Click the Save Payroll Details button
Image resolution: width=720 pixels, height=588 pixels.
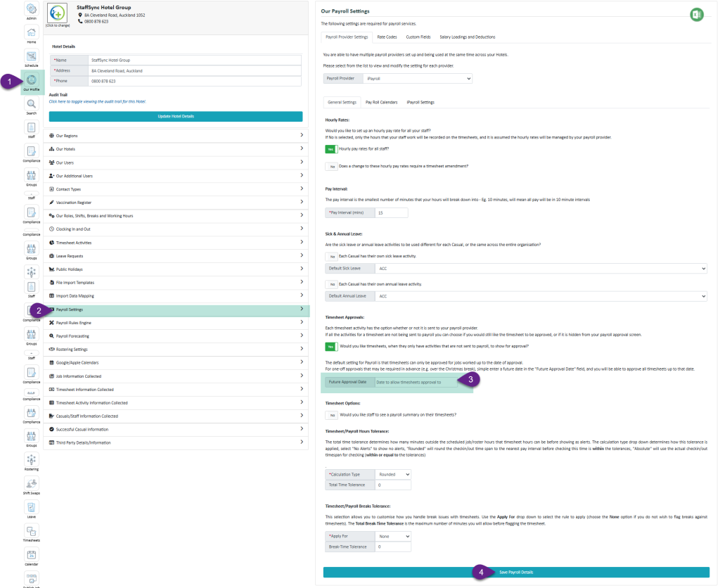click(516, 573)
